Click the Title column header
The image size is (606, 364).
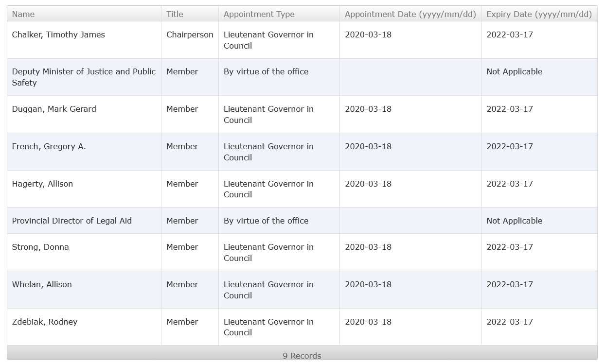(x=175, y=14)
